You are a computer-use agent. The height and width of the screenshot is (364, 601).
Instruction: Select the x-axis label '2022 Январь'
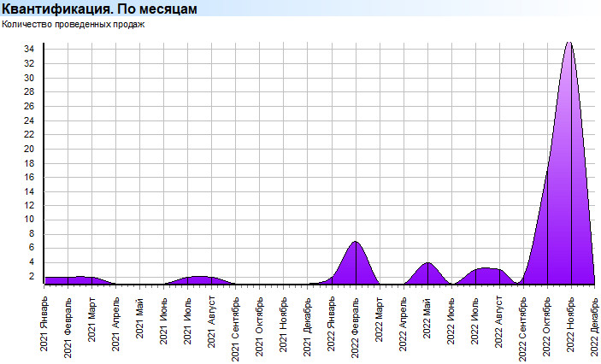click(x=332, y=323)
